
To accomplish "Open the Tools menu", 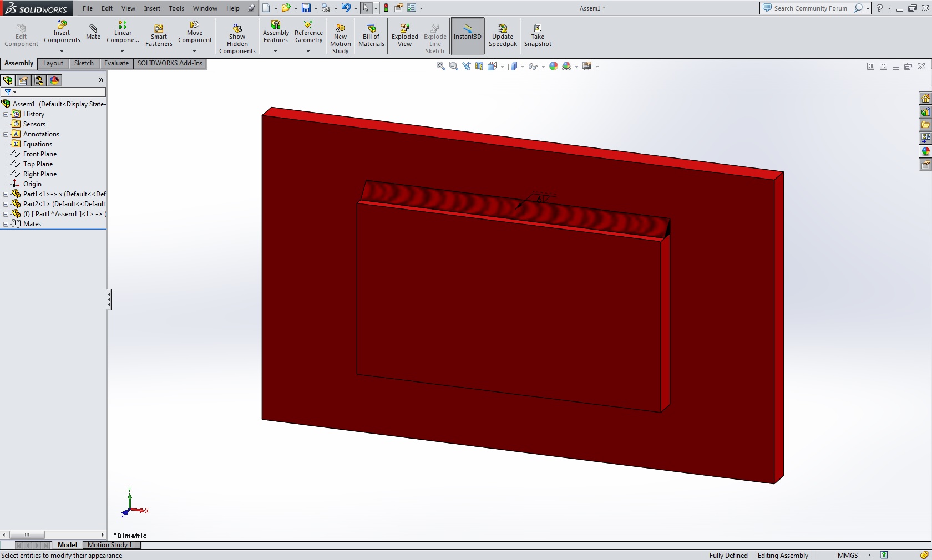I will (176, 8).
